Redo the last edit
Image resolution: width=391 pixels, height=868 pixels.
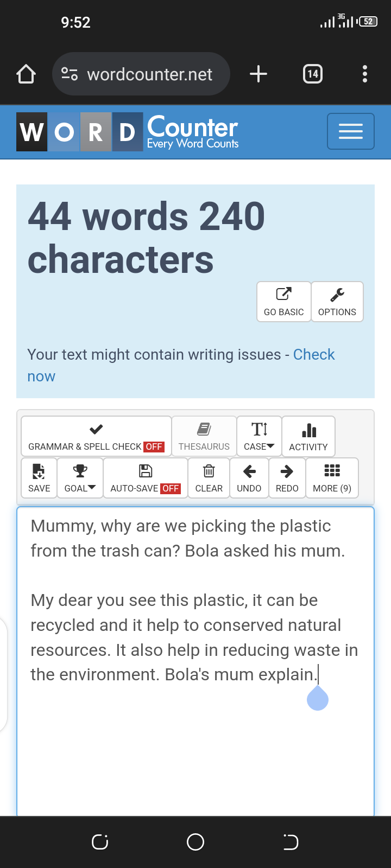click(x=287, y=478)
